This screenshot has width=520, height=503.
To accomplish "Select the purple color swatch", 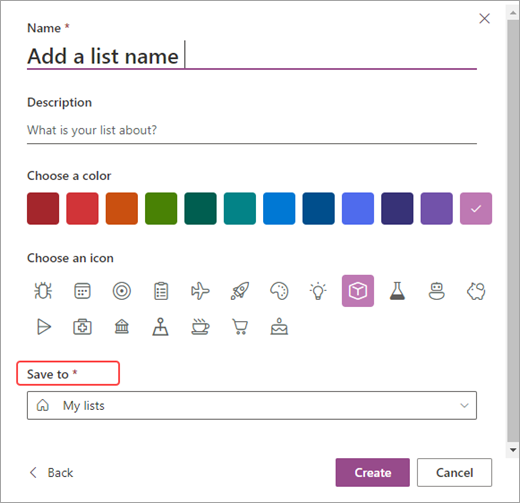I will (436, 208).
